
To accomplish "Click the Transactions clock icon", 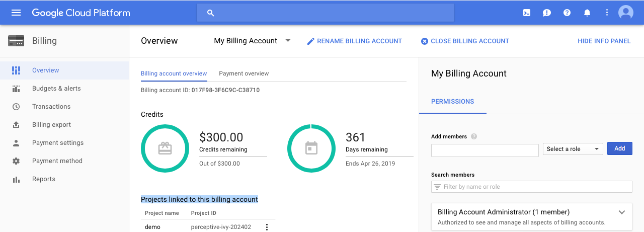I will coord(16,107).
